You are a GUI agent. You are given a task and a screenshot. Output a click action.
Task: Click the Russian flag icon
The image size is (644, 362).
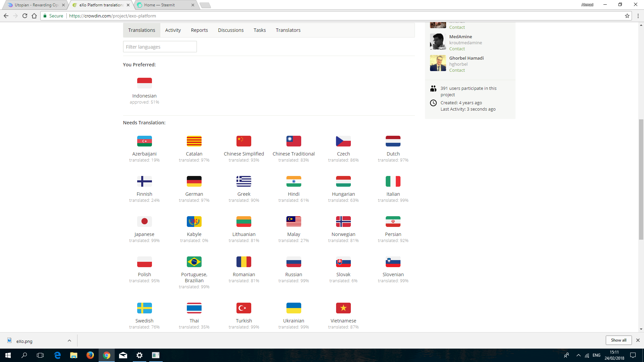(293, 262)
